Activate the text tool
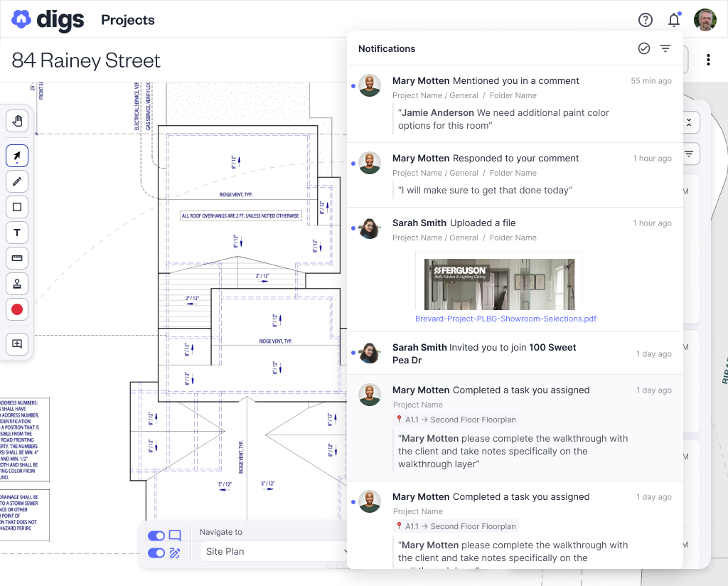Viewport: 728px width, 586px height. 17,233
